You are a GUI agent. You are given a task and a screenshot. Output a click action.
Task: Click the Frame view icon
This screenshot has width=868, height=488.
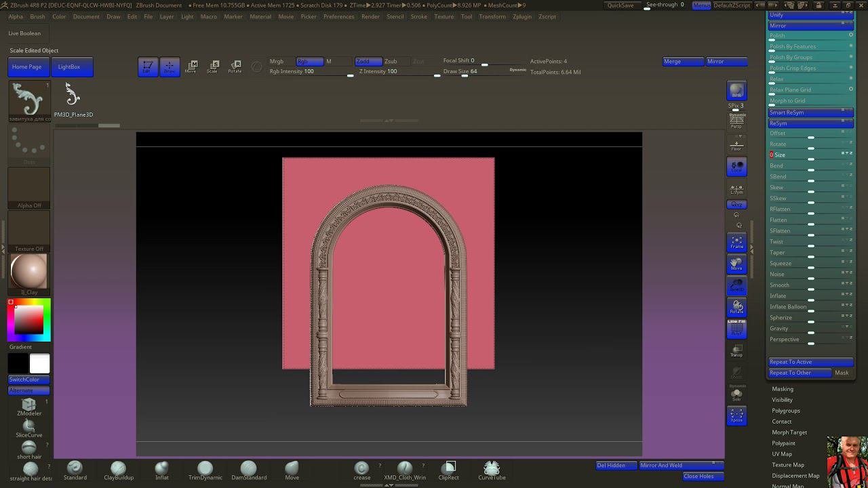pos(736,242)
